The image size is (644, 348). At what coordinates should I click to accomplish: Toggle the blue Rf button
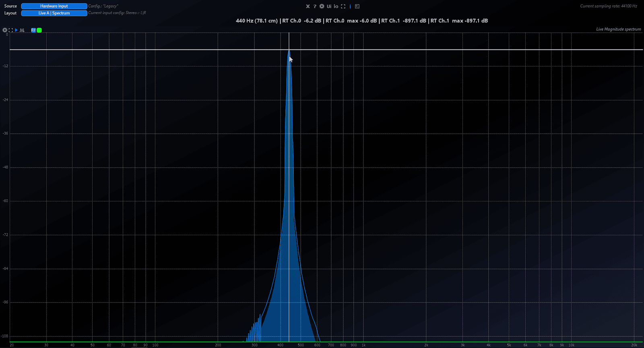[33, 30]
